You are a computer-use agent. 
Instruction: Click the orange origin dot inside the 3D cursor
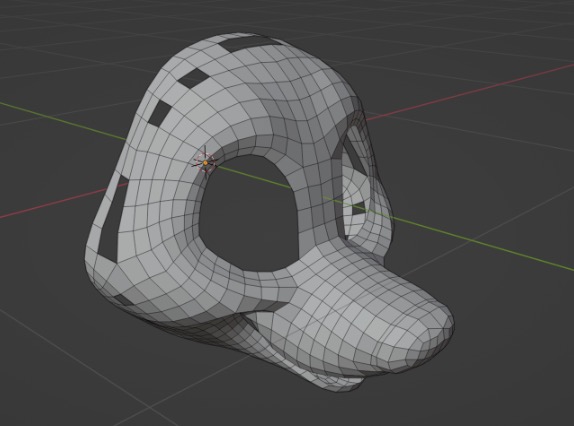205,163
